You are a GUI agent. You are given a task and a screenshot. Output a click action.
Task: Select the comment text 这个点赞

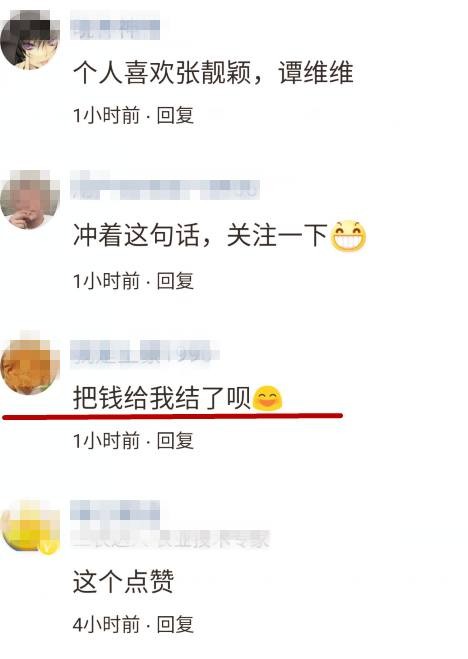[x=123, y=582]
